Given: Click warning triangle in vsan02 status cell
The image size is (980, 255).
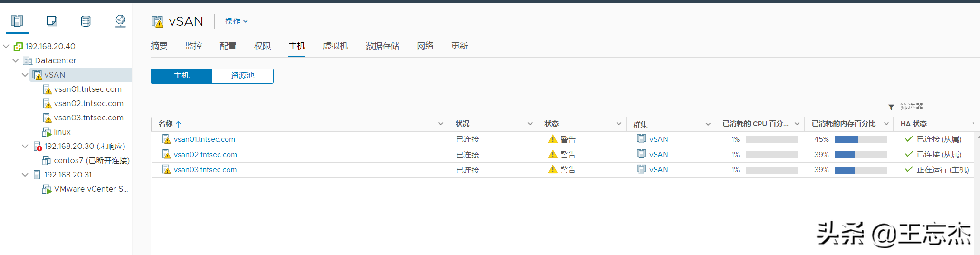Looking at the screenshot, I should pos(552,154).
